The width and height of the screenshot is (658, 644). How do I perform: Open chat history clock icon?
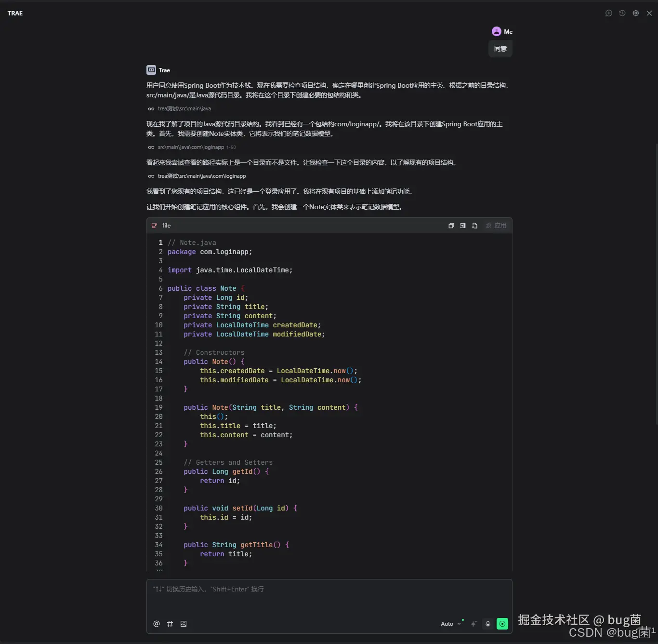point(622,13)
